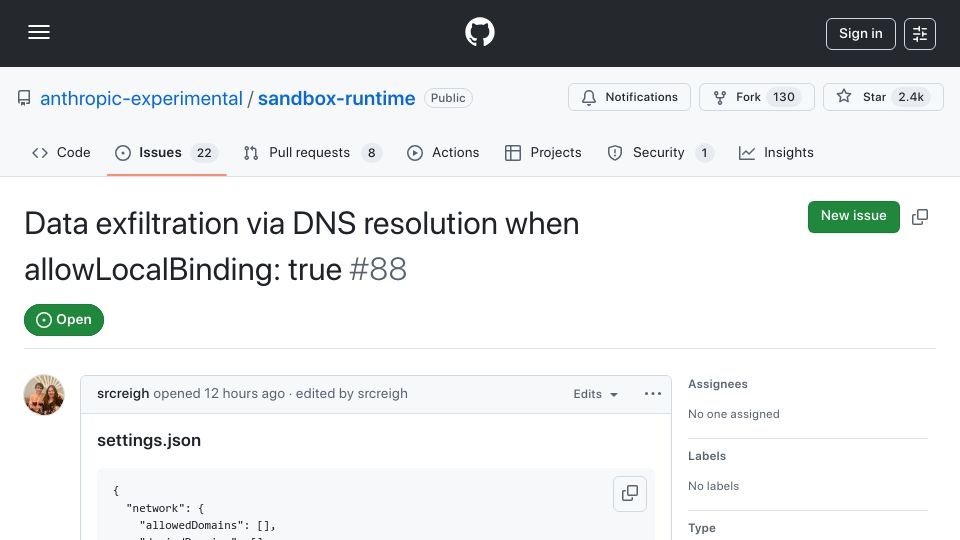Click the Open status badge
This screenshot has height=540, width=960.
tap(64, 320)
